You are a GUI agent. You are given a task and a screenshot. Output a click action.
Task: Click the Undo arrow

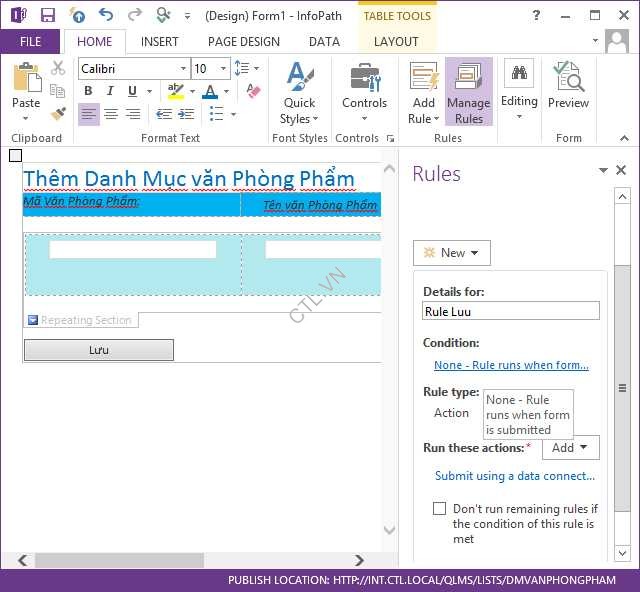(x=106, y=15)
